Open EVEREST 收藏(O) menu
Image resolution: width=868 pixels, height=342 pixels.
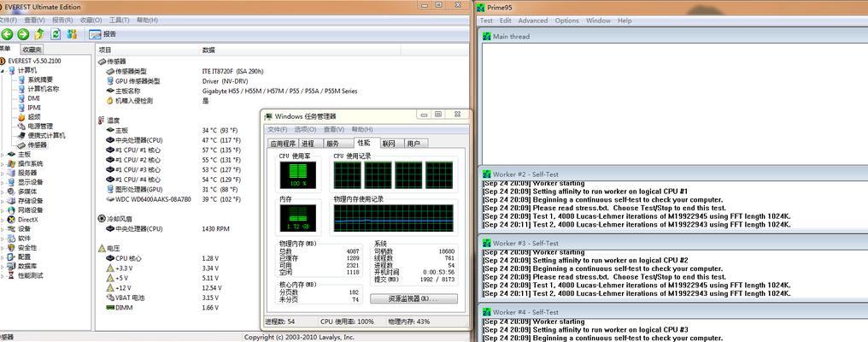point(91,20)
